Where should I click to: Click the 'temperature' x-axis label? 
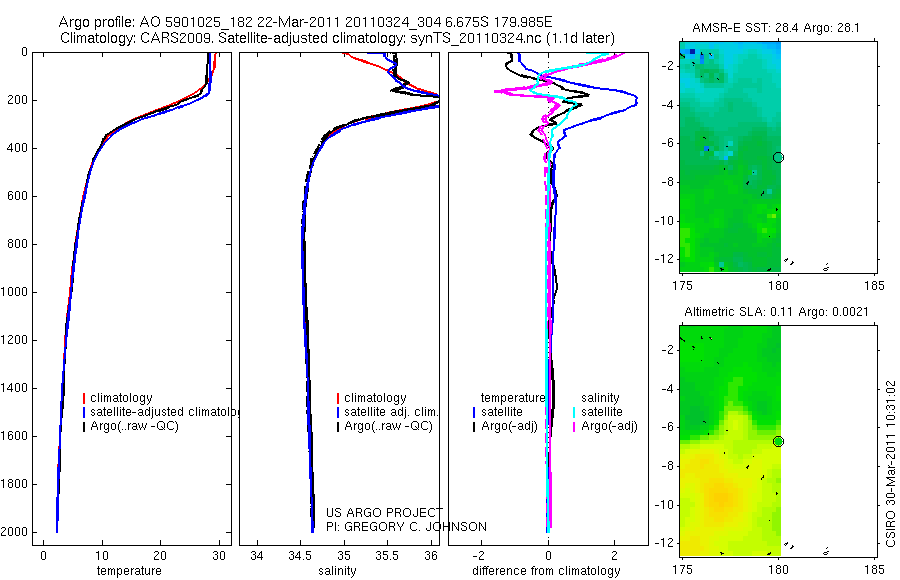coord(129,571)
